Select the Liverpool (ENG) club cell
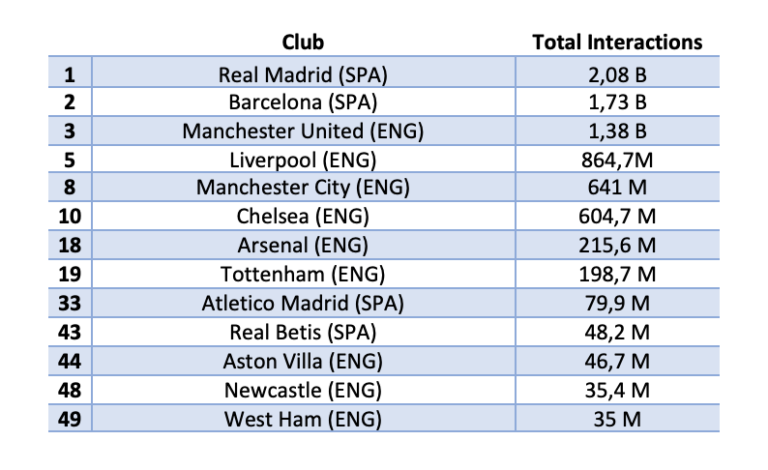Screen dimensions: 768x470 point(303,159)
